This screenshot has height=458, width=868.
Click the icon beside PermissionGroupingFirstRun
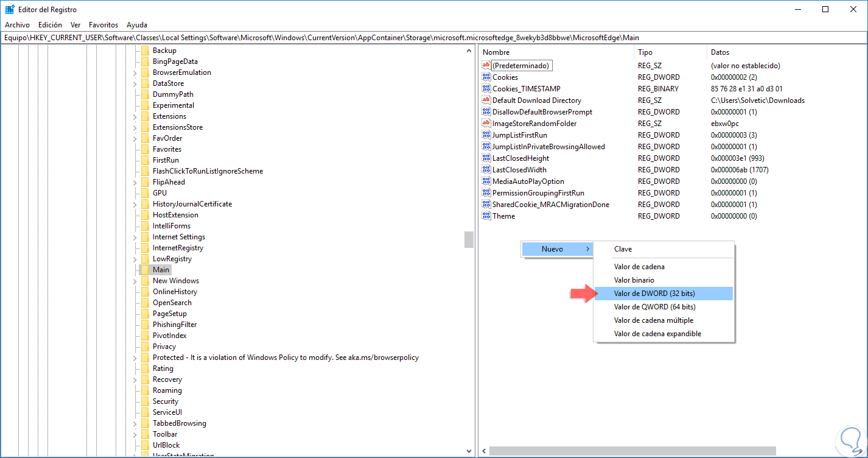pyautogui.click(x=486, y=192)
